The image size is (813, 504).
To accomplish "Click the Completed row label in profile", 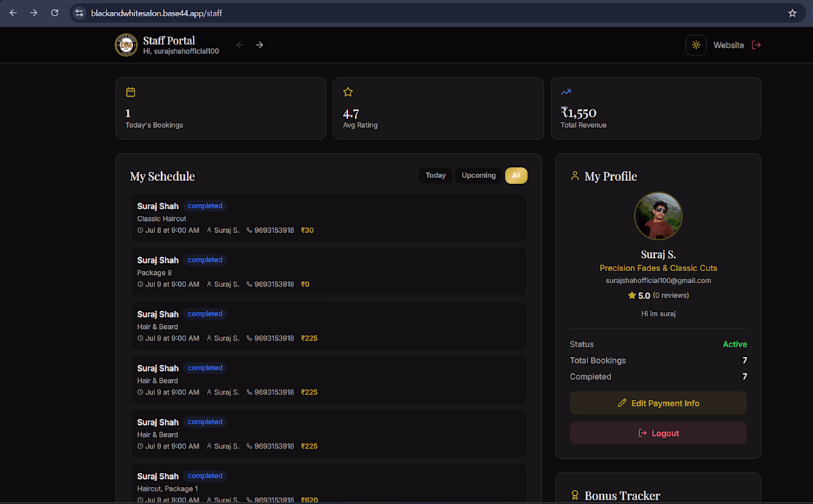I will (x=590, y=376).
